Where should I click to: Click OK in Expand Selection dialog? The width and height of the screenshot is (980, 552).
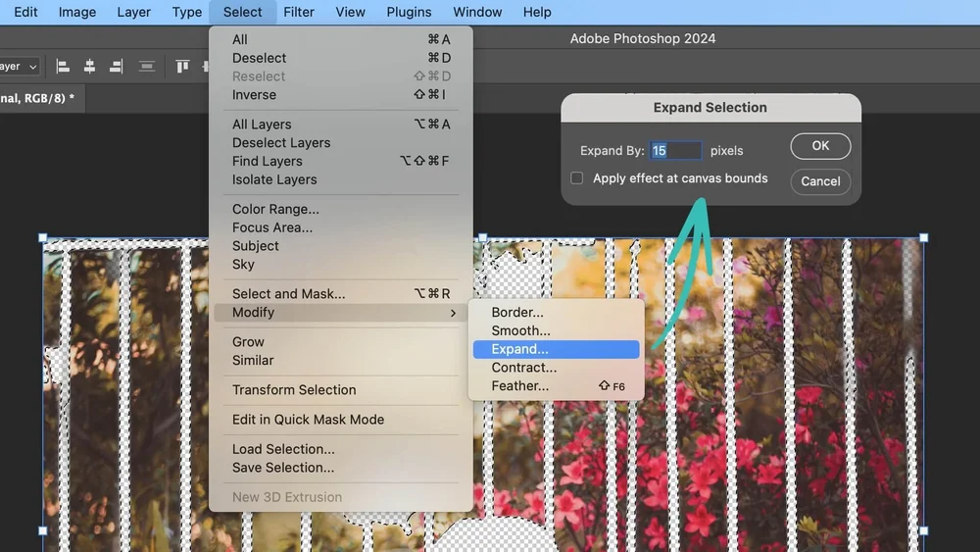tap(820, 146)
